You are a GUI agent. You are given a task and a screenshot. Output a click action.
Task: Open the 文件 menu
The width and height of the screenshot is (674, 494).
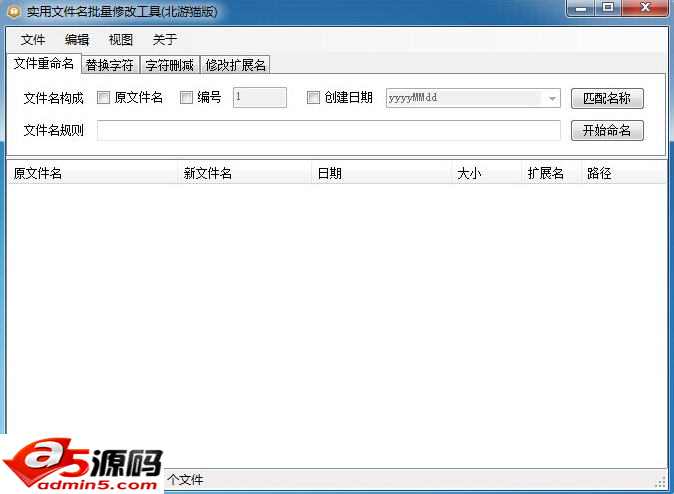pos(33,40)
